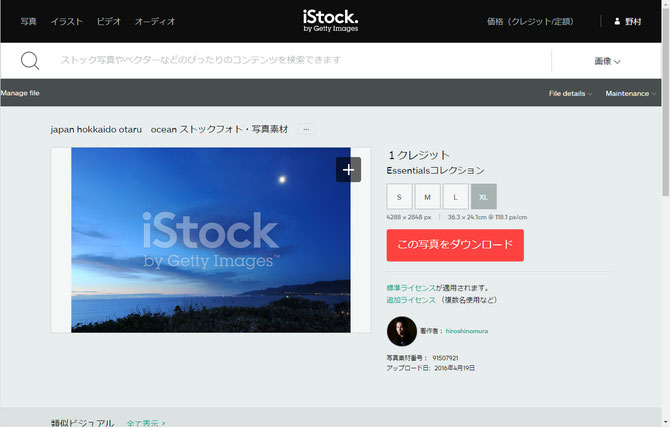Open the ビデオ menu item
Viewport: 670px width, 427px height.
point(109,21)
